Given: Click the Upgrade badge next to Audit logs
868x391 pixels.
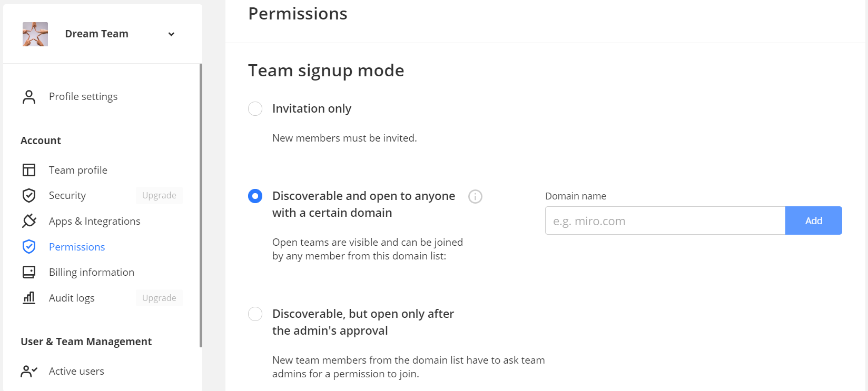Looking at the screenshot, I should click(159, 298).
